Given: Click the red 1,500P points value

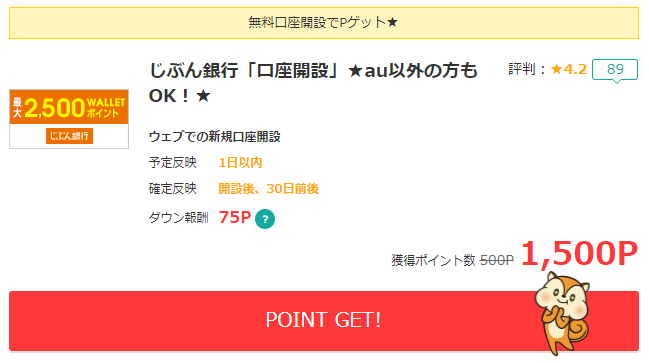Looking at the screenshot, I should click(x=579, y=253).
